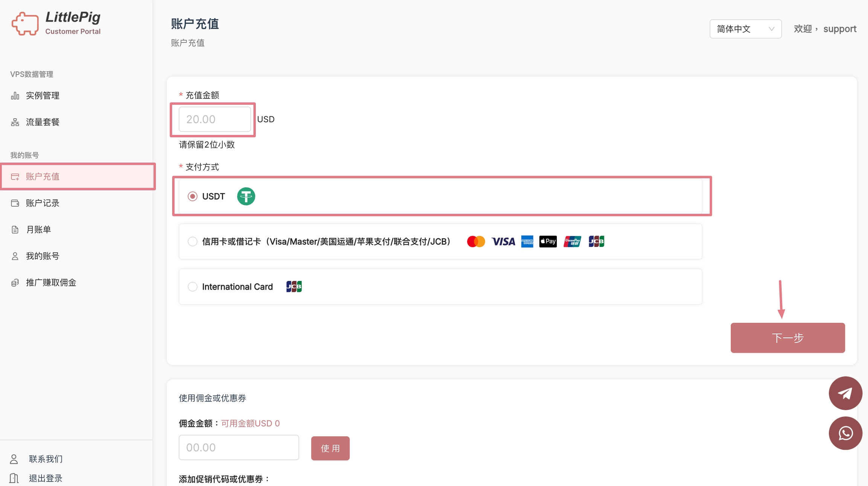Go to 实例管理 in sidebar
The image size is (868, 486).
(x=43, y=96)
